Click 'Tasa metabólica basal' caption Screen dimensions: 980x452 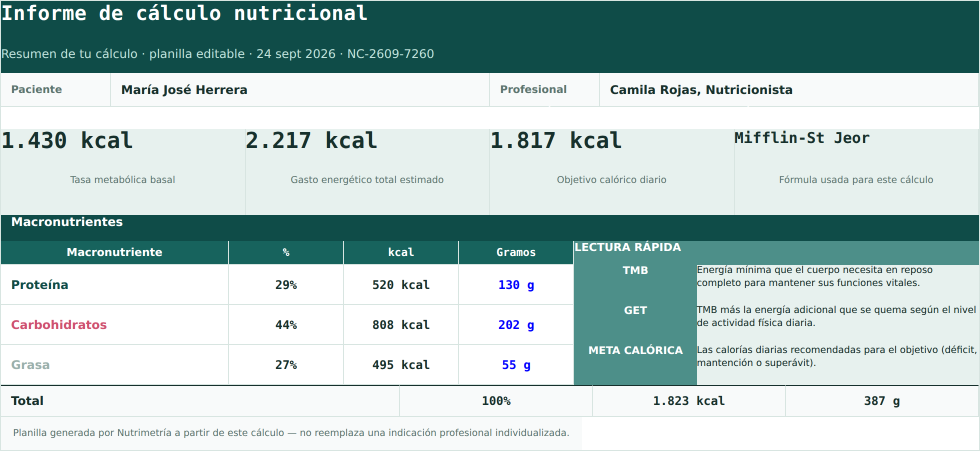coord(122,180)
